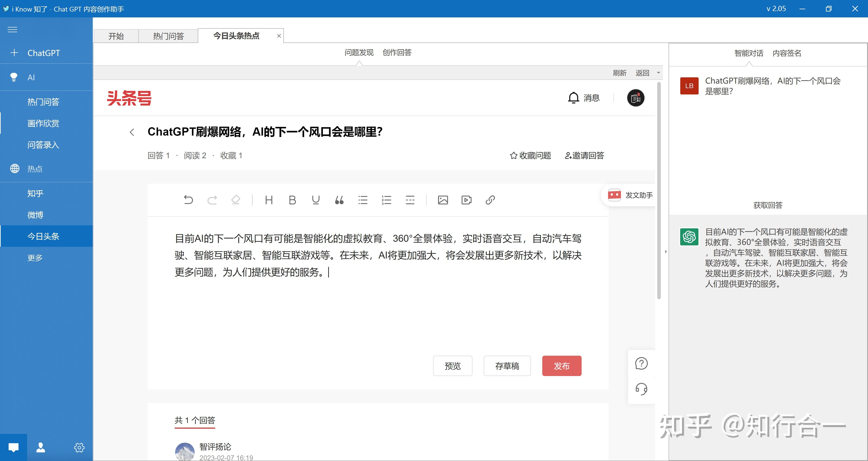Go back with the arrow beside question title
The width and height of the screenshot is (868, 461).
132,132
